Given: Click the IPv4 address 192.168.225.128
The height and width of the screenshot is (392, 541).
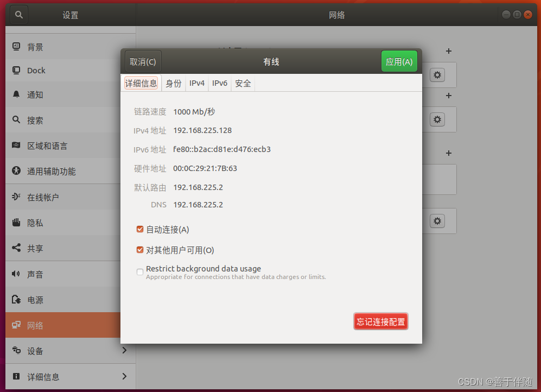Looking at the screenshot, I should point(202,130).
